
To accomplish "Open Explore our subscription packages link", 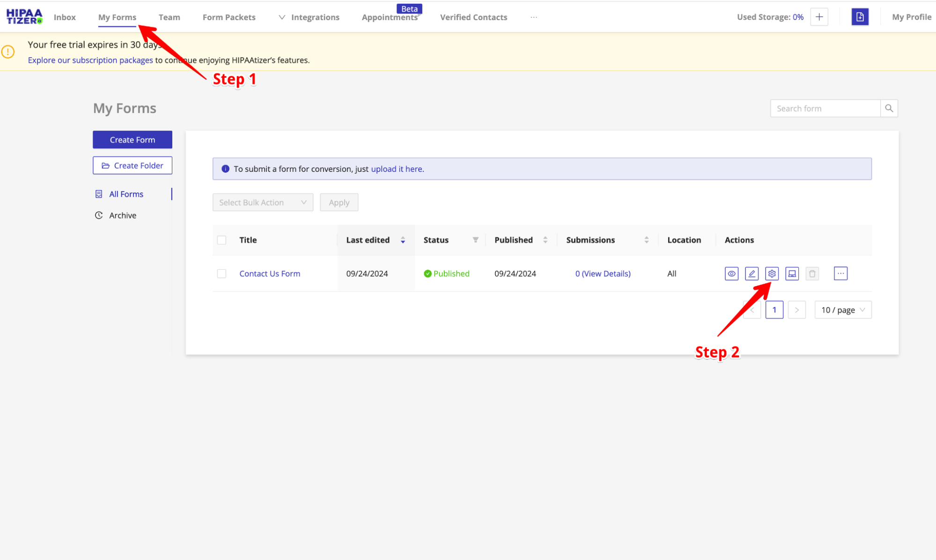I will (x=90, y=60).
